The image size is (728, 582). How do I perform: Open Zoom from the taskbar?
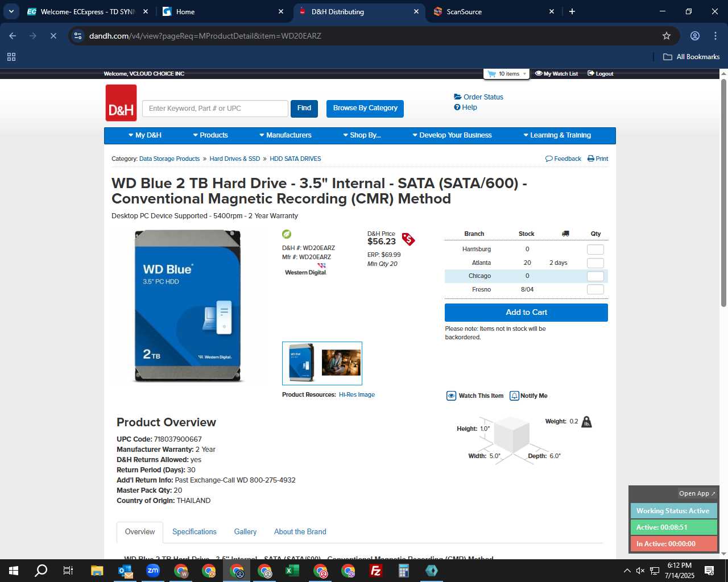coord(153,571)
